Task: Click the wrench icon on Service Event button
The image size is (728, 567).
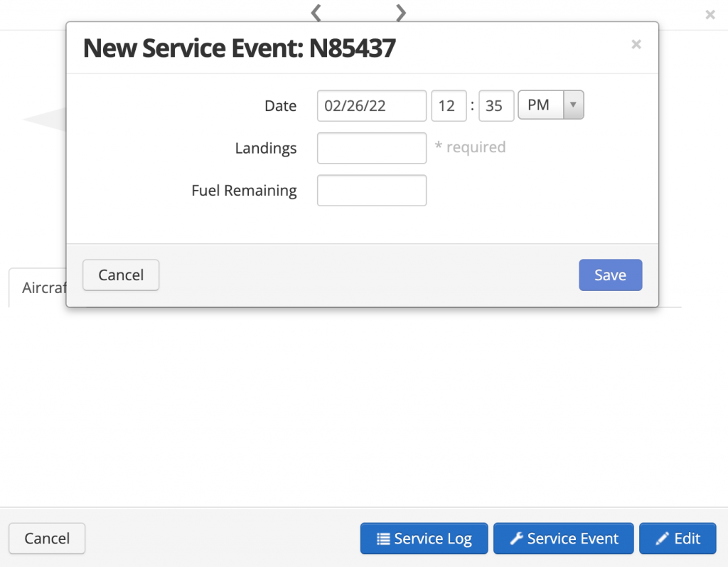Action: coord(518,539)
